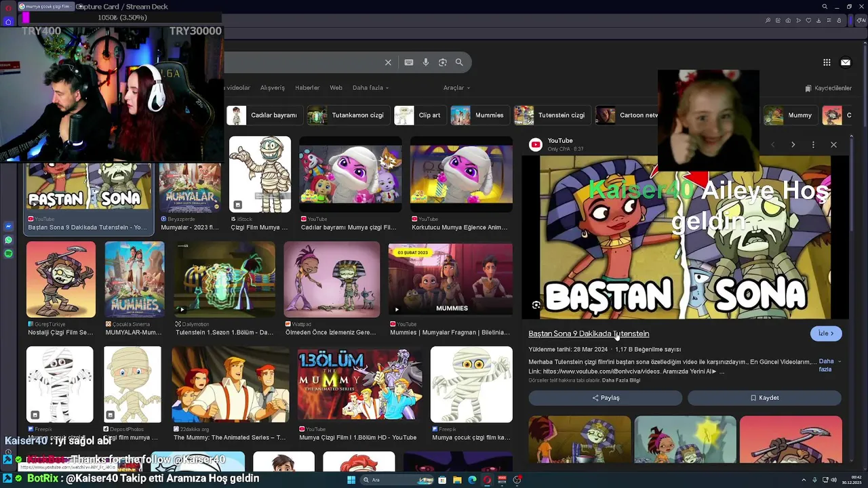This screenshot has height=488, width=868.
Task: Open the Google account avatar with envelope
Action: point(846,62)
